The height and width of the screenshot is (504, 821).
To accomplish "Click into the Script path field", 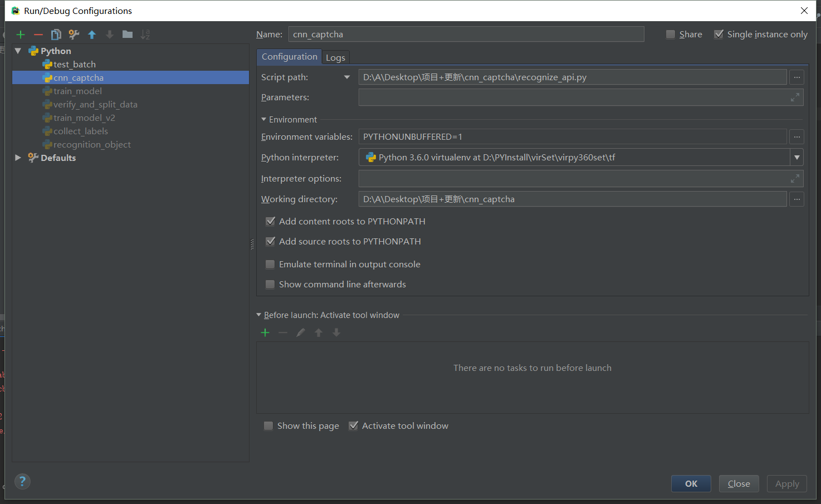I will 573,77.
